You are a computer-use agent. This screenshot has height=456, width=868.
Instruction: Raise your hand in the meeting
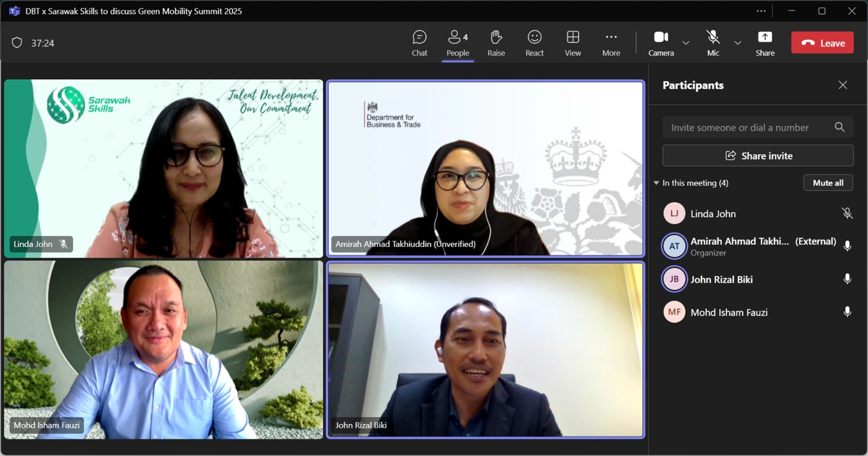click(x=496, y=43)
